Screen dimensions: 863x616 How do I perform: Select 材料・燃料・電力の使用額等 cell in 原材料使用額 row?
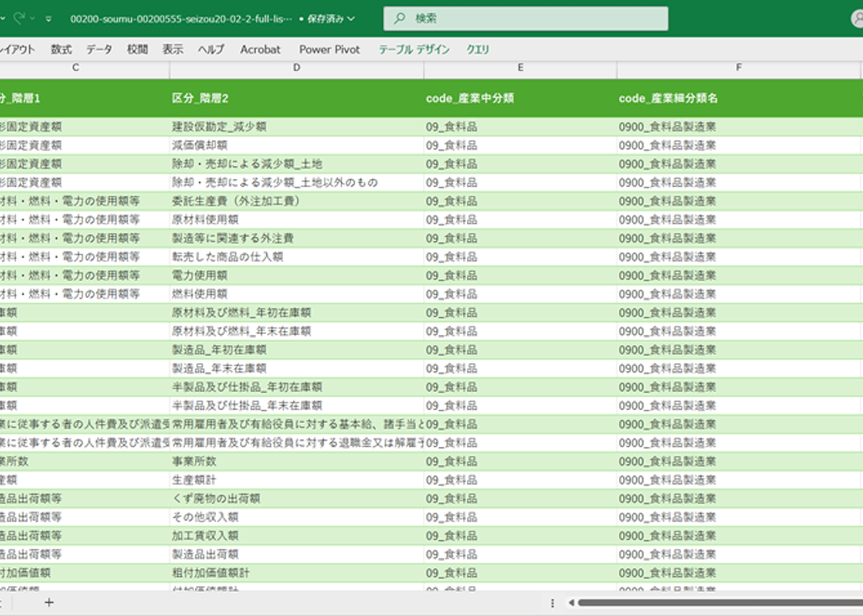85,219
